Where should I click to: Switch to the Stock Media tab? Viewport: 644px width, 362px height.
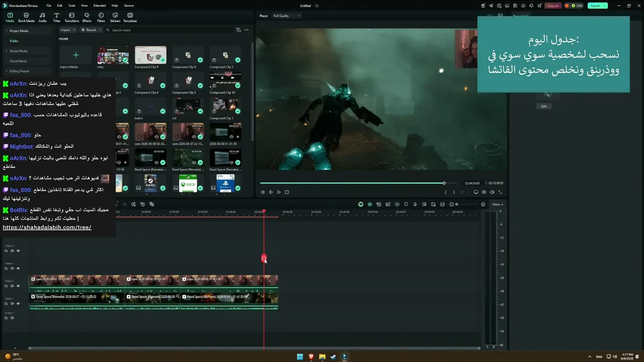pos(26,18)
